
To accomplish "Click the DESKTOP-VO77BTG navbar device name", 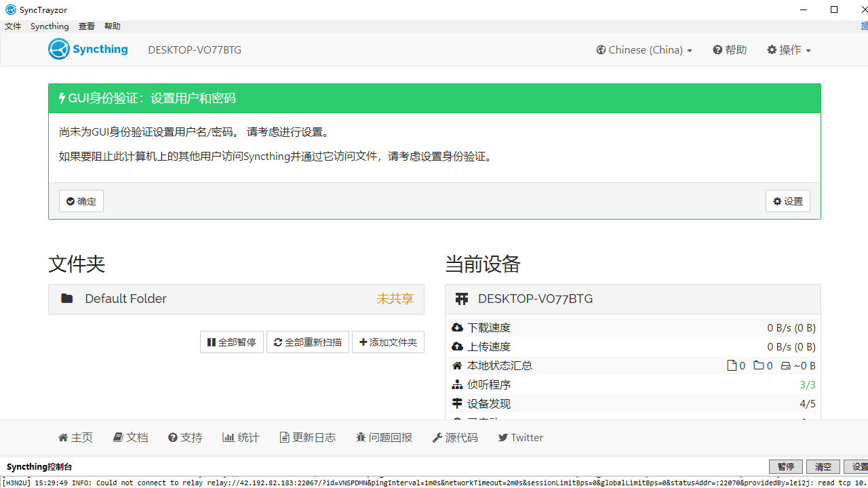I will (x=195, y=50).
